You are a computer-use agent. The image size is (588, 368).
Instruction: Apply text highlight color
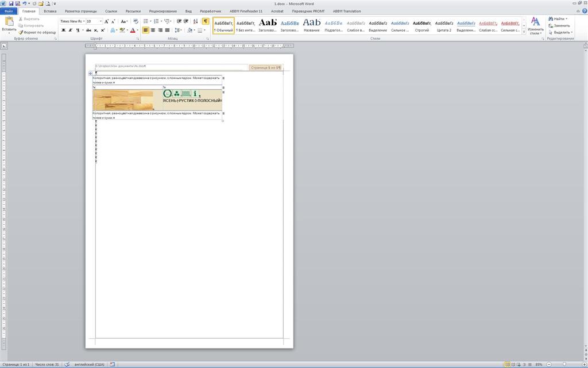(x=122, y=30)
